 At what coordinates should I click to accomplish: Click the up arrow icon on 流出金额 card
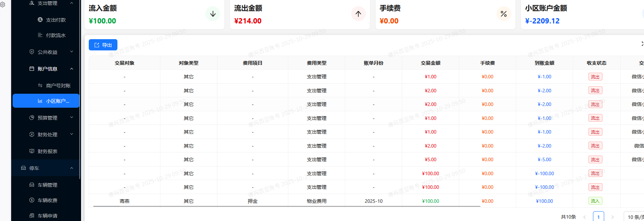click(358, 14)
